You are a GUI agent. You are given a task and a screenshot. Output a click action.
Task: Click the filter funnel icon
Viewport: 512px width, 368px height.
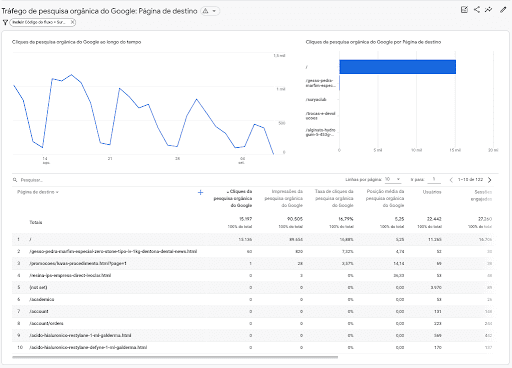(x=5, y=22)
